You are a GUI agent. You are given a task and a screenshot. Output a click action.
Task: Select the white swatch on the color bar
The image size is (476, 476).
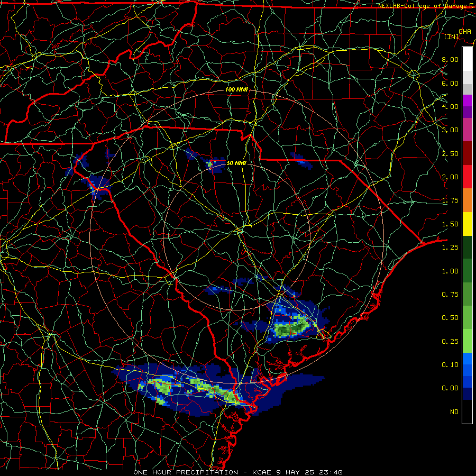pos(467,59)
